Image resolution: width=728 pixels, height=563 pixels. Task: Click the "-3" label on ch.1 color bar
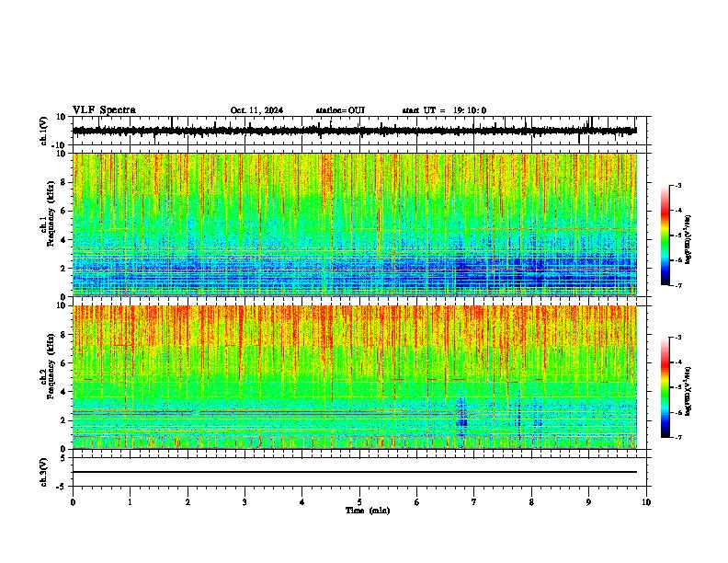(677, 186)
